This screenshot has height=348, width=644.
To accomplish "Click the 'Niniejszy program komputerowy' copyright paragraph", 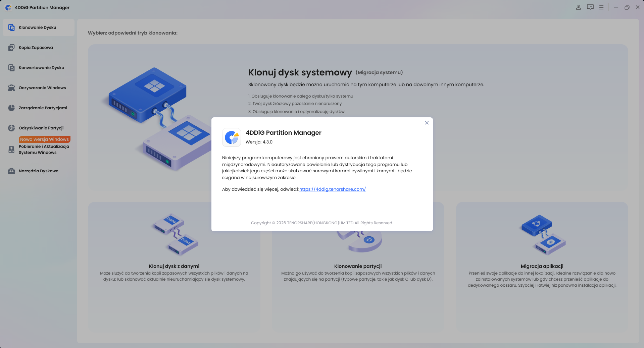I will [x=317, y=168].
